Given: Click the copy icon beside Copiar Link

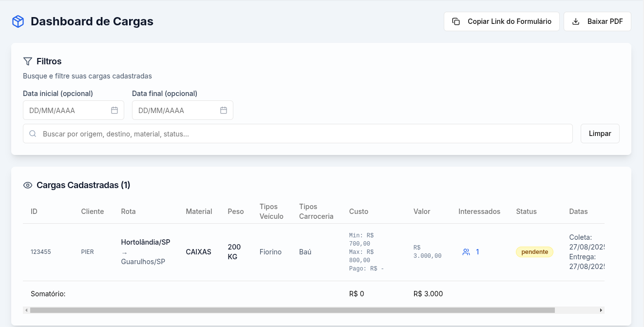Looking at the screenshot, I should click(x=456, y=21).
